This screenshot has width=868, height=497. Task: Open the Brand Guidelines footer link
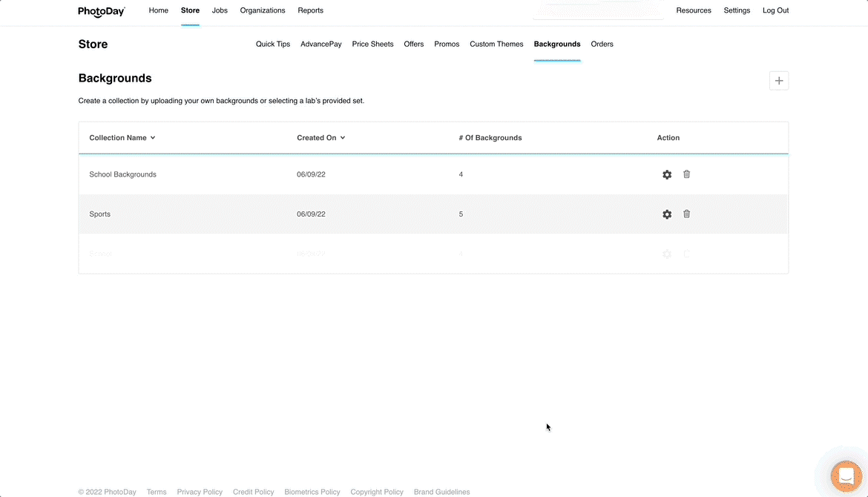[441, 492]
